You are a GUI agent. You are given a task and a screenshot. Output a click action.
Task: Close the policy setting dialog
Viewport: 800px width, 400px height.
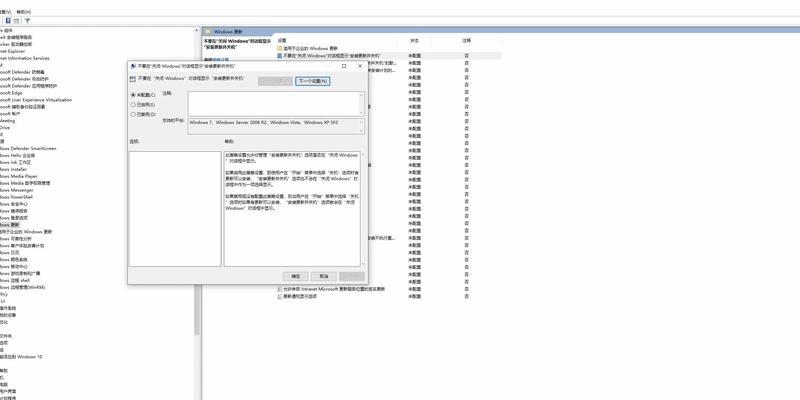click(x=360, y=66)
